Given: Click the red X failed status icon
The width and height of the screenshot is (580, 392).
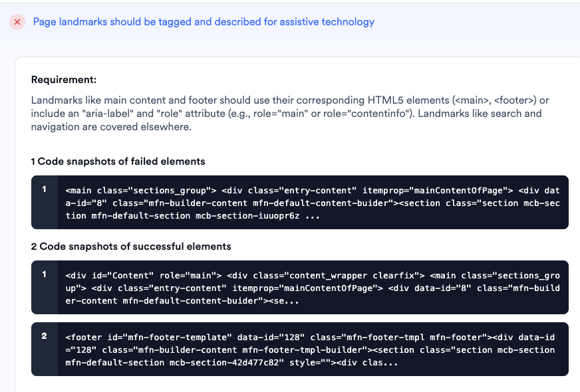Looking at the screenshot, I should tap(17, 22).
